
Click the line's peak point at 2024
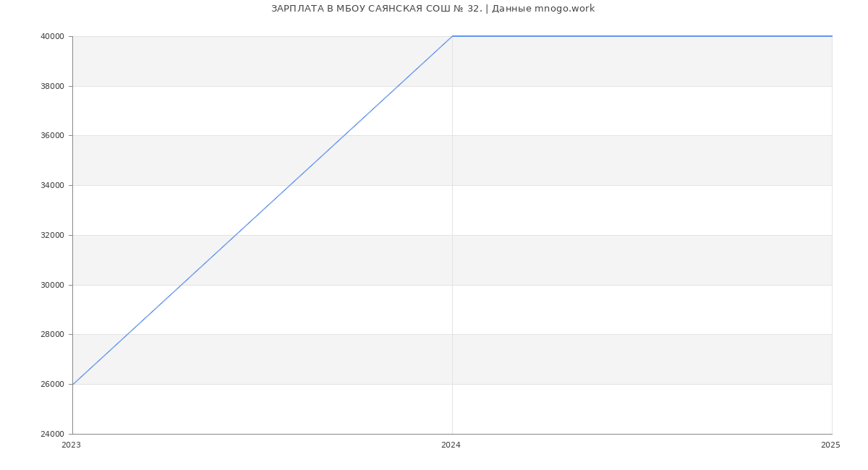(452, 36)
